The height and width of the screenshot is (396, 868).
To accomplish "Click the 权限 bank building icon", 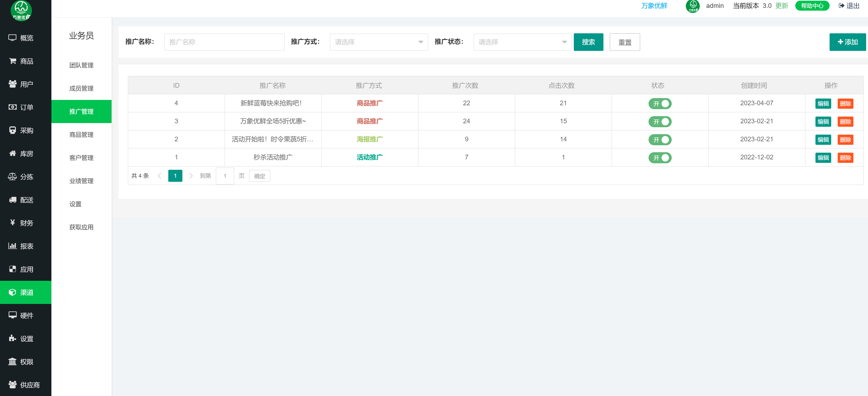I will pyautogui.click(x=12, y=362).
